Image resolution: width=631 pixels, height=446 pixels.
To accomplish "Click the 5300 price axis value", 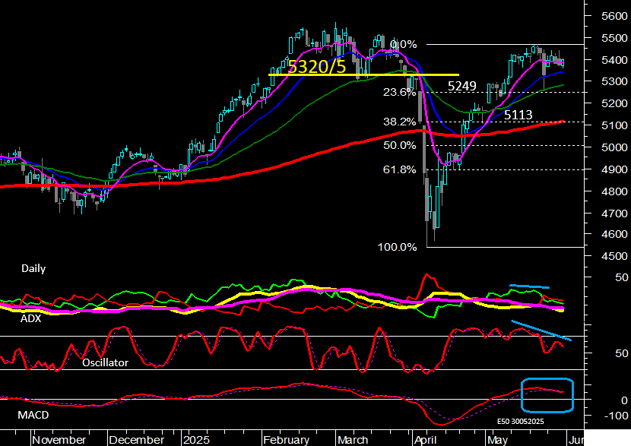I will coord(614,81).
